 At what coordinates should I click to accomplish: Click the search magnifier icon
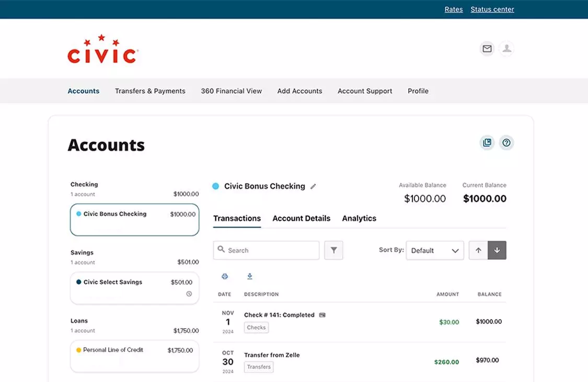[222, 250]
